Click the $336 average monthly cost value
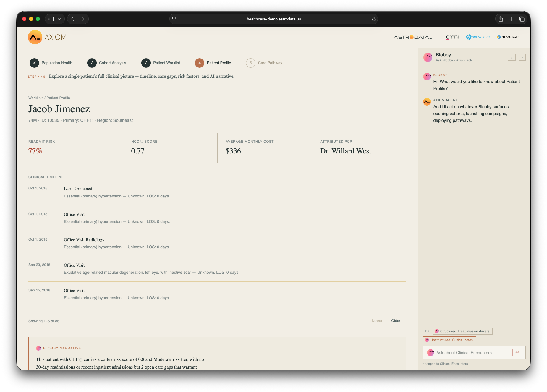The image size is (547, 392). coord(233,151)
